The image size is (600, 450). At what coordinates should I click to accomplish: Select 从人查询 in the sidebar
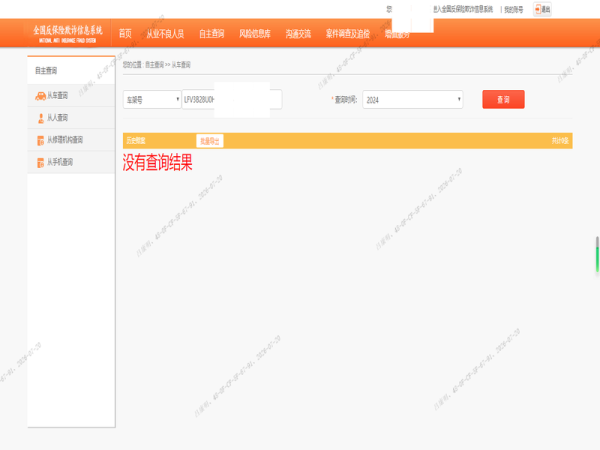point(71,118)
